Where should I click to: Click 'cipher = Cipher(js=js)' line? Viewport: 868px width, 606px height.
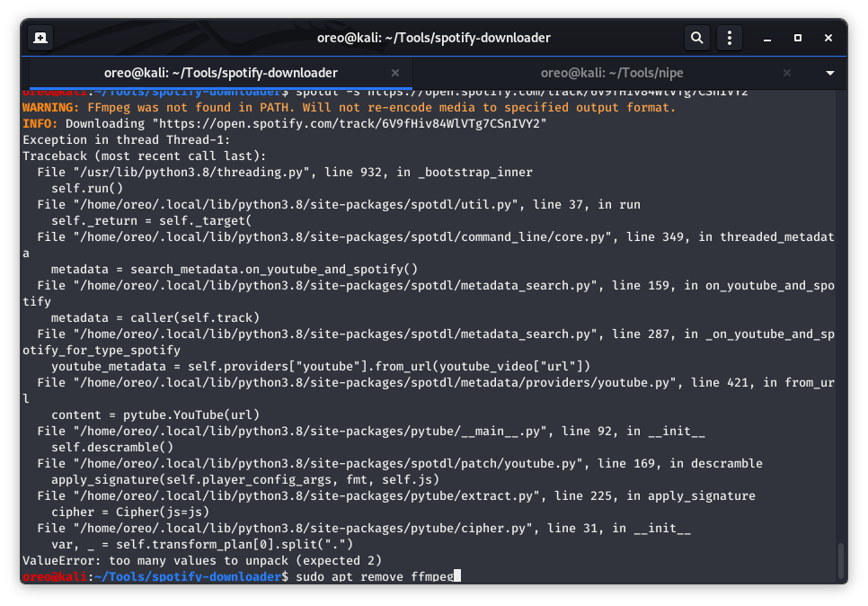[130, 512]
